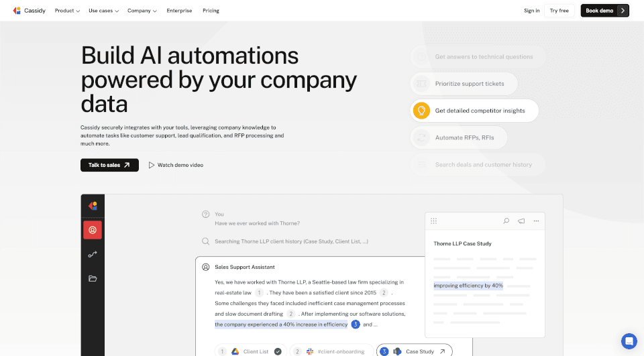This screenshot has height=356, width=644.
Task: Click the search icon in case study card
Action: pos(506,221)
